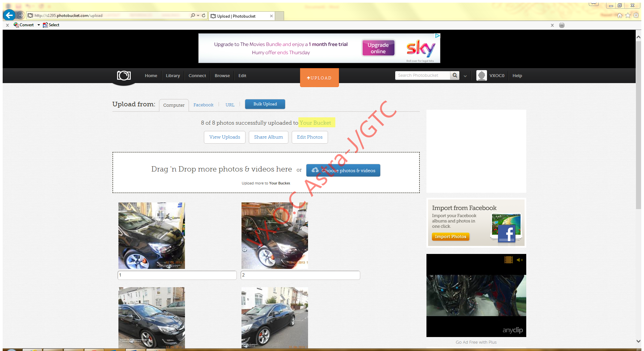Click the Photobucket camera logo
Image resolution: width=644 pixels, height=351 pixels.
123,75
